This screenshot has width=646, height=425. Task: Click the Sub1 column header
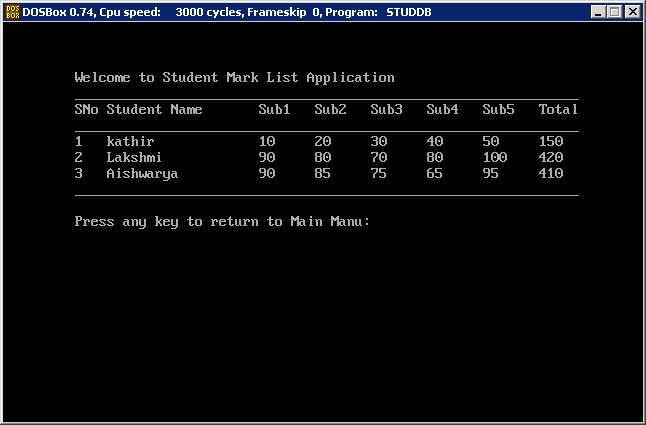[274, 110]
